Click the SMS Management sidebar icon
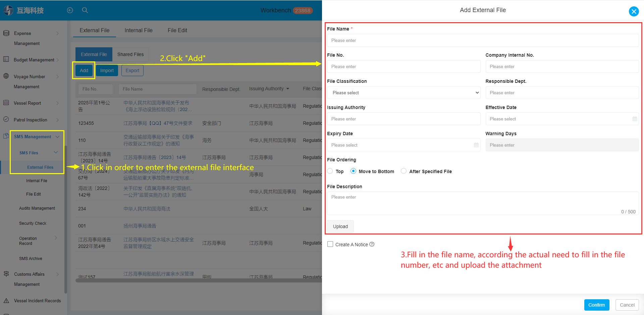Image resolution: width=644 pixels, height=315 pixels. pyautogui.click(x=6, y=136)
